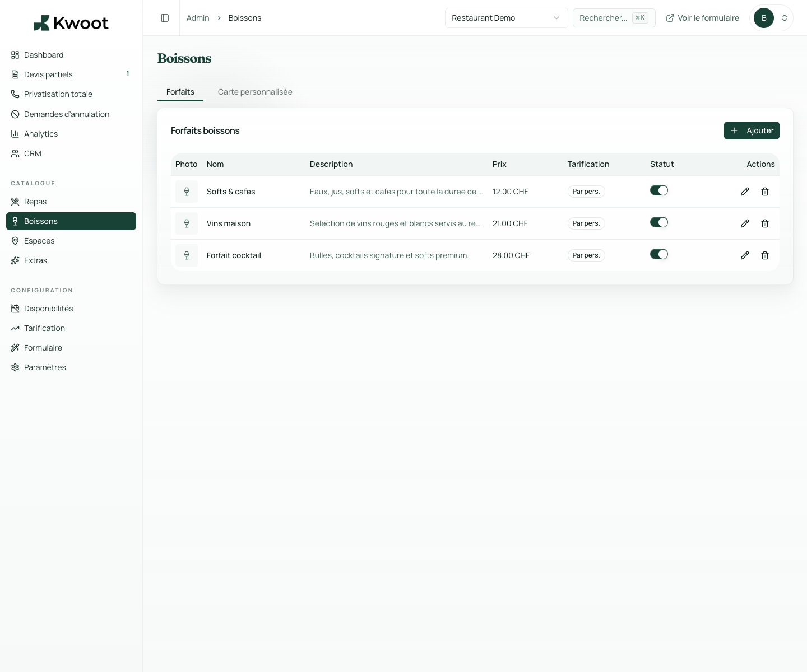This screenshot has width=807, height=672.
Task: Click the Devis partiels badge count
Action: click(x=128, y=73)
